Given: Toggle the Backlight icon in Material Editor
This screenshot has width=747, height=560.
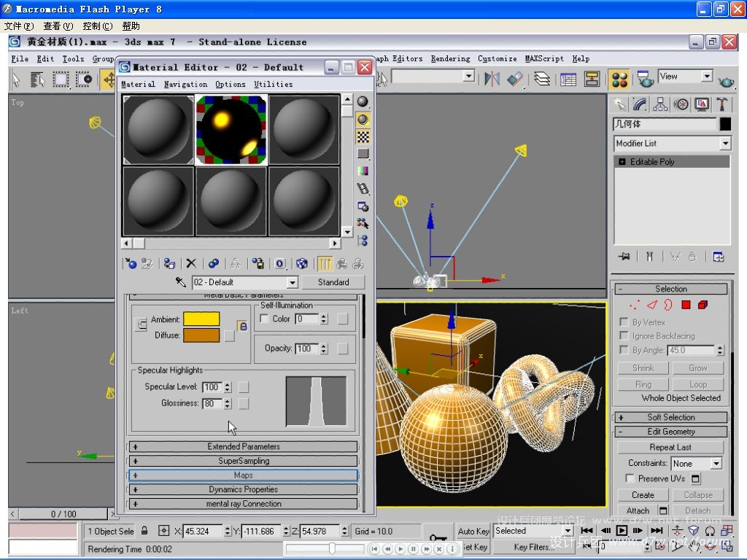Looking at the screenshot, I should coord(363,119).
